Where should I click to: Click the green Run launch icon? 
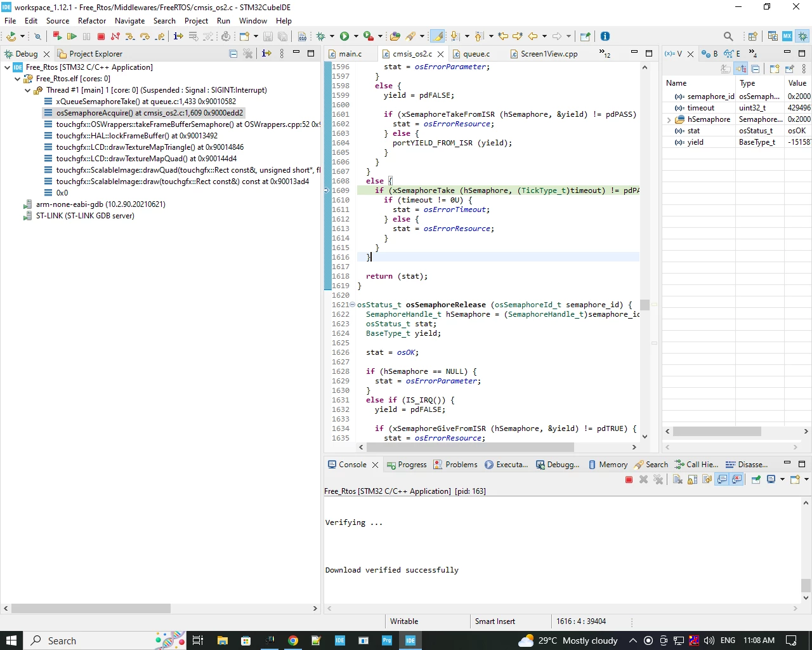tap(344, 36)
